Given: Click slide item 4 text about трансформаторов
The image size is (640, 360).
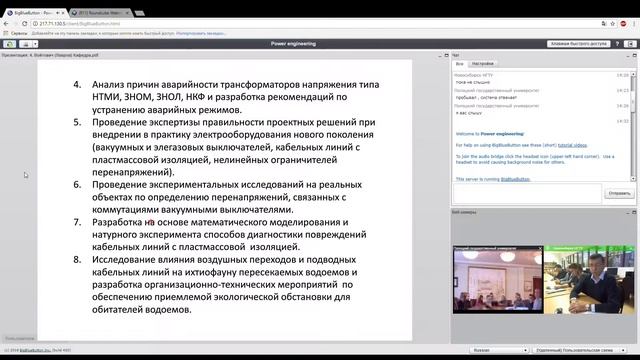Looking at the screenshot, I should (236, 97).
